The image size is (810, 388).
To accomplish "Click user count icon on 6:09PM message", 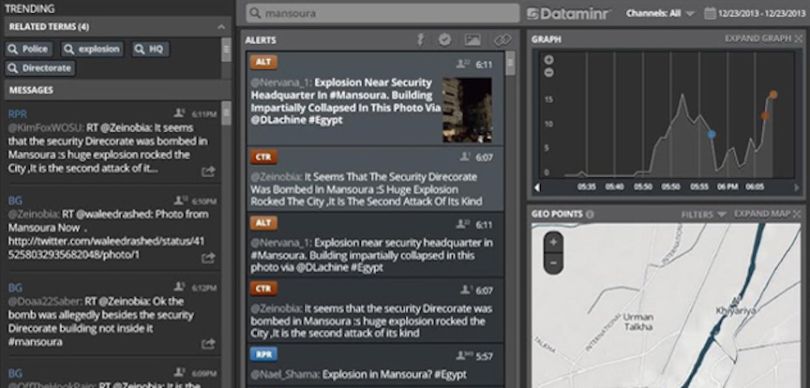I will tap(180, 372).
